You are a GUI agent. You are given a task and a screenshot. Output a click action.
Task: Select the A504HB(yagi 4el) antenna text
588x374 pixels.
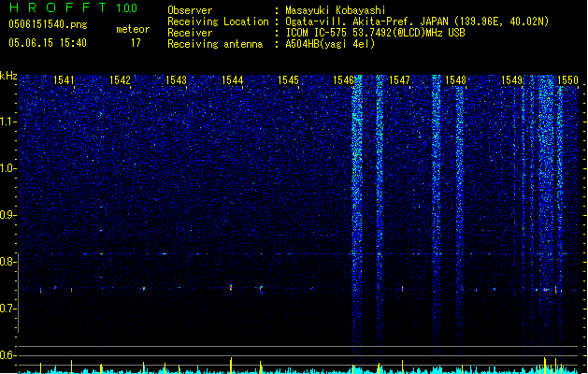point(330,44)
